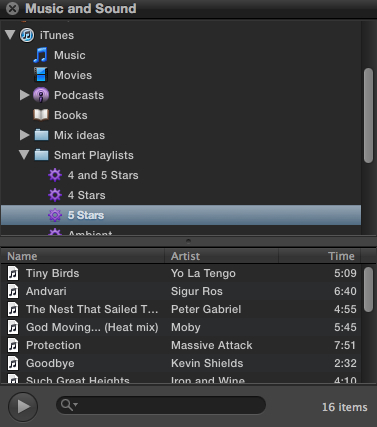Screen dimensions: 377x427
Task: Select the 5 Stars smart playlist
Action: (x=86, y=215)
